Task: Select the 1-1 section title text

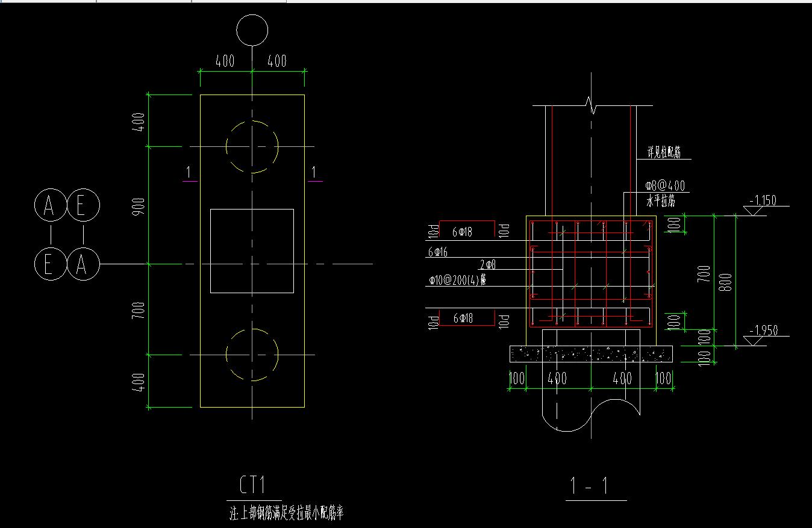Action: pyautogui.click(x=596, y=486)
